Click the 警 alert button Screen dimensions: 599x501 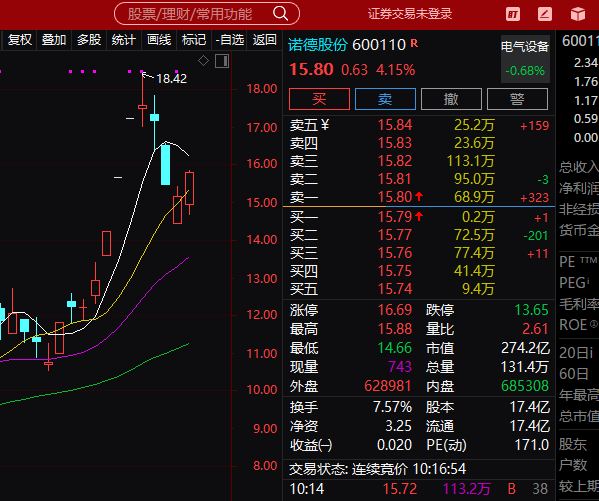click(517, 99)
